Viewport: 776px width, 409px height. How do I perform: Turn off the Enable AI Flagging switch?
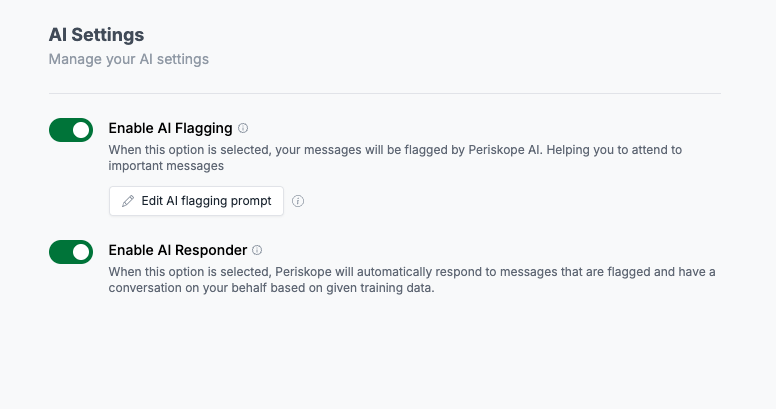tap(71, 130)
